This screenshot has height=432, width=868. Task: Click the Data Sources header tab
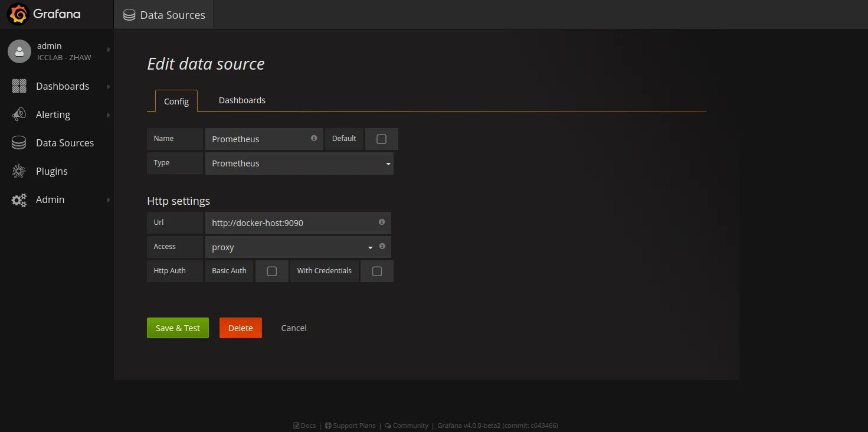164,15
